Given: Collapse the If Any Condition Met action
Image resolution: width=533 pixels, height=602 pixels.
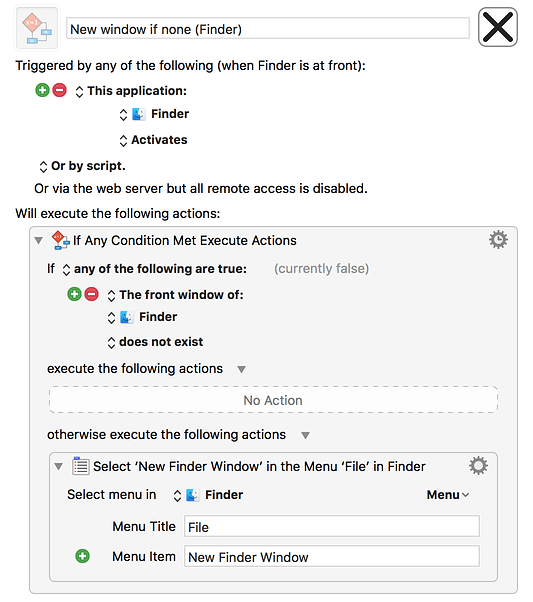Looking at the screenshot, I should click(38, 241).
